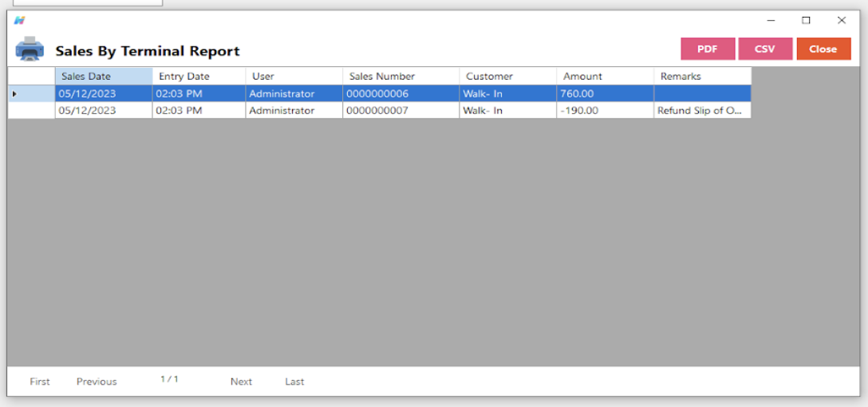The height and width of the screenshot is (407, 868).
Task: Click Administrator in the row of sale 0000000007
Action: [294, 110]
